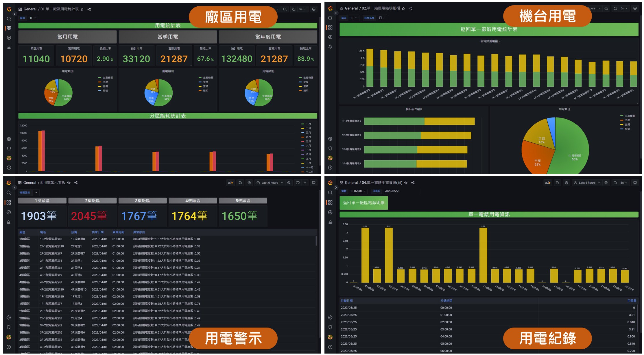Open Last 6 hours picker in 04.單一電錶用電資訊(日)
Viewport: 644px width, 355px height.
pyautogui.click(x=587, y=183)
